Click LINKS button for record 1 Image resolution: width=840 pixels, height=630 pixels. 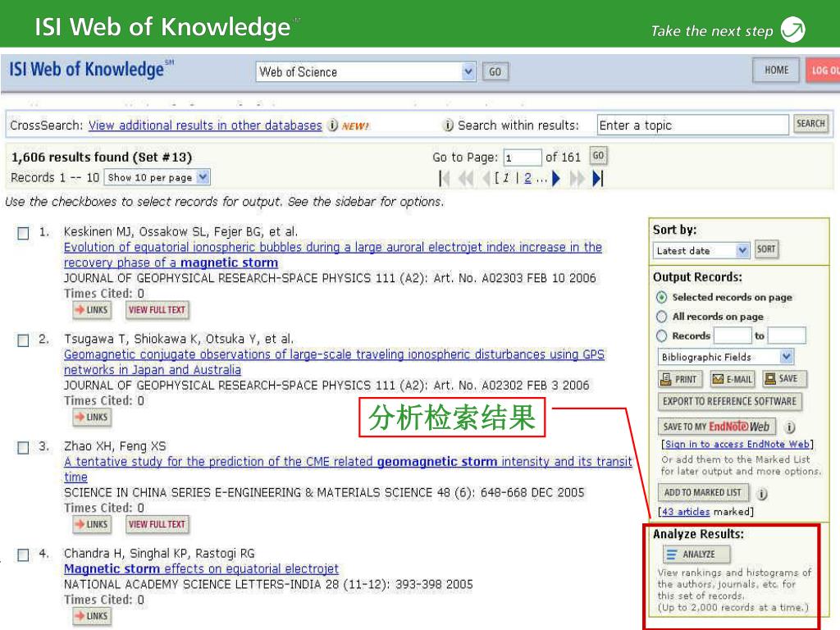92,309
